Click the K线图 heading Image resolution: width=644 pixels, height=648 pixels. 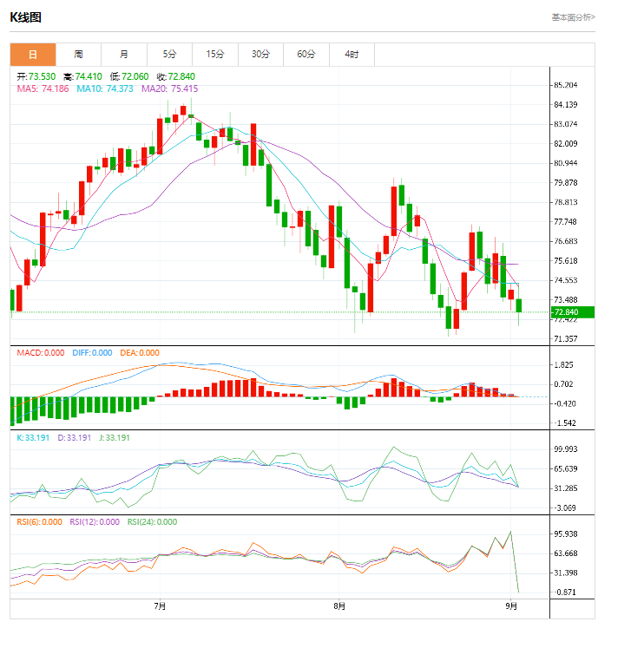click(26, 17)
